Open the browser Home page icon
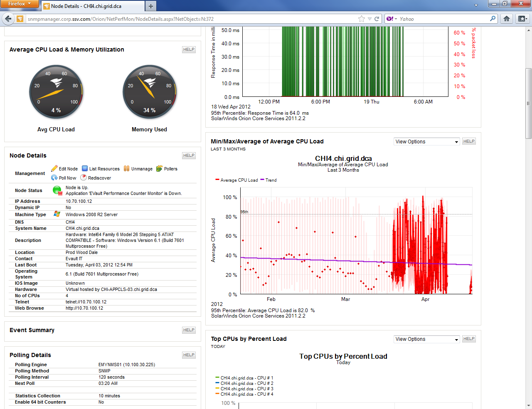 [x=507, y=19]
